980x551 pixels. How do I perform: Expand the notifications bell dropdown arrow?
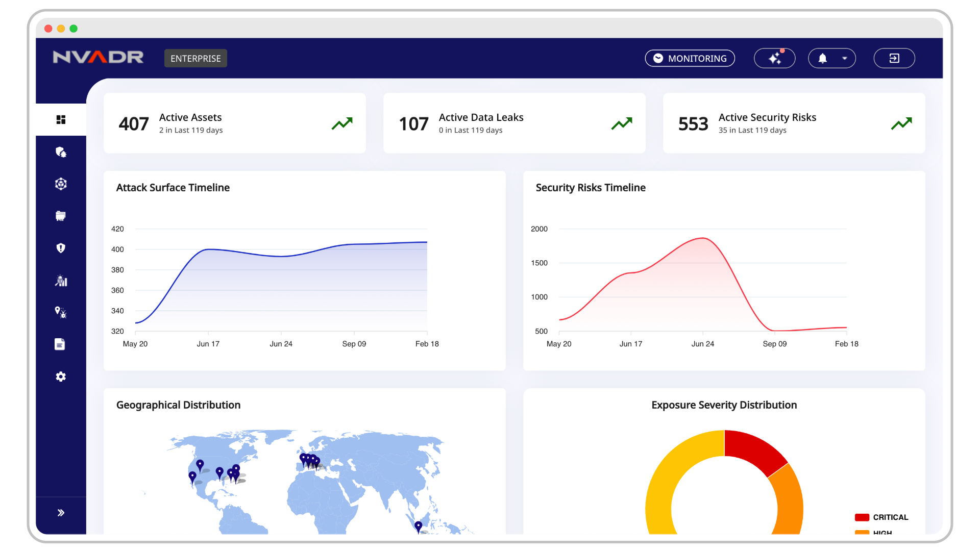click(845, 58)
